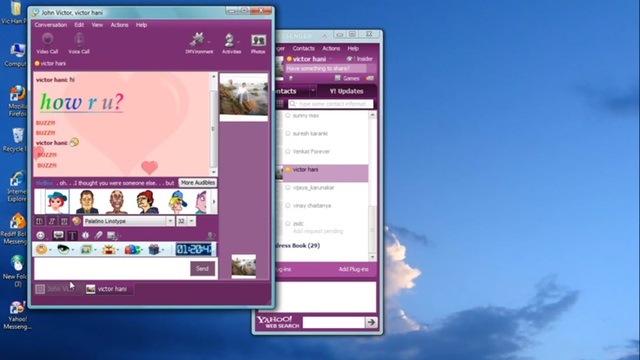Toggle the Audibles panel button
The width and height of the screenshot is (640, 360).
click(x=58, y=235)
